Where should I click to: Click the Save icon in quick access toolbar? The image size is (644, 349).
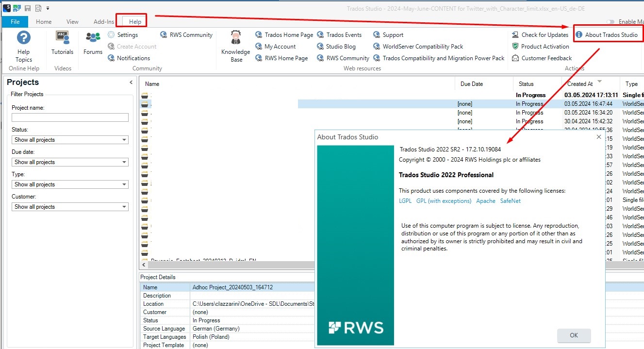(x=28, y=8)
